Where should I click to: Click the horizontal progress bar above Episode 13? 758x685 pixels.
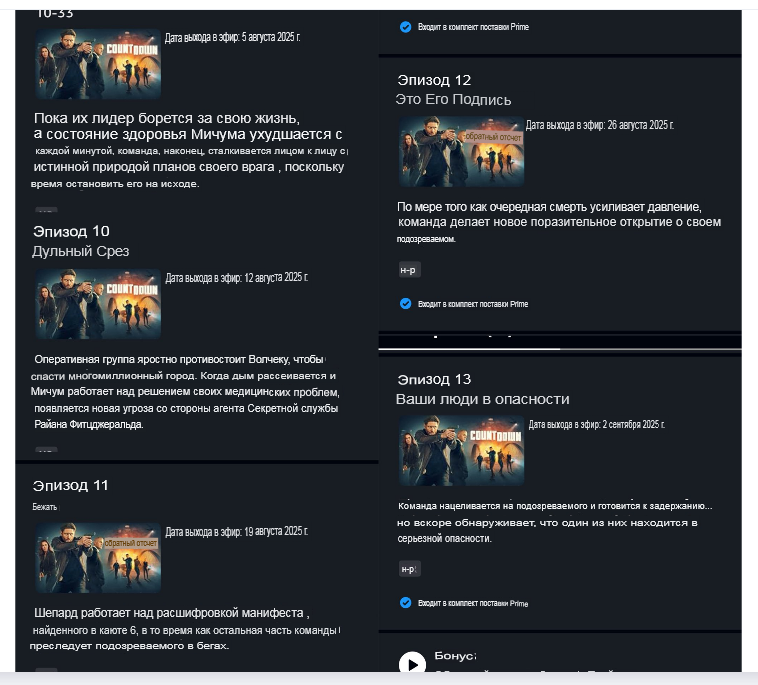(560, 349)
